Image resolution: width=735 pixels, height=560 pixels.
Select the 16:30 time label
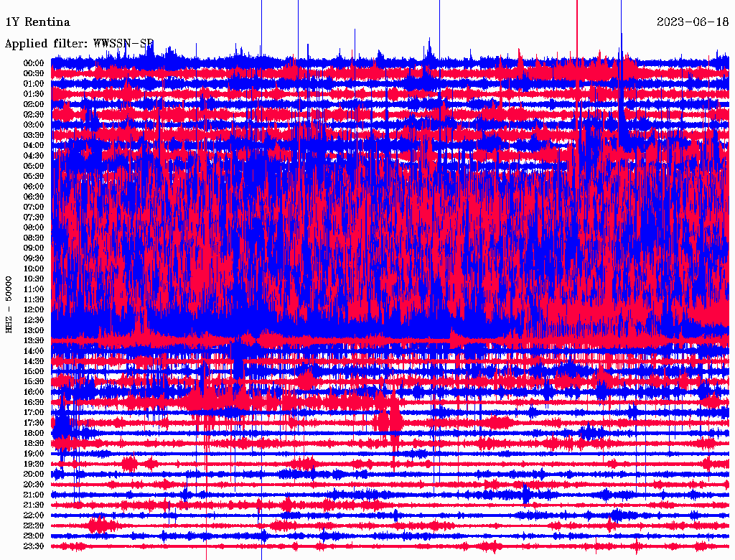(34, 403)
